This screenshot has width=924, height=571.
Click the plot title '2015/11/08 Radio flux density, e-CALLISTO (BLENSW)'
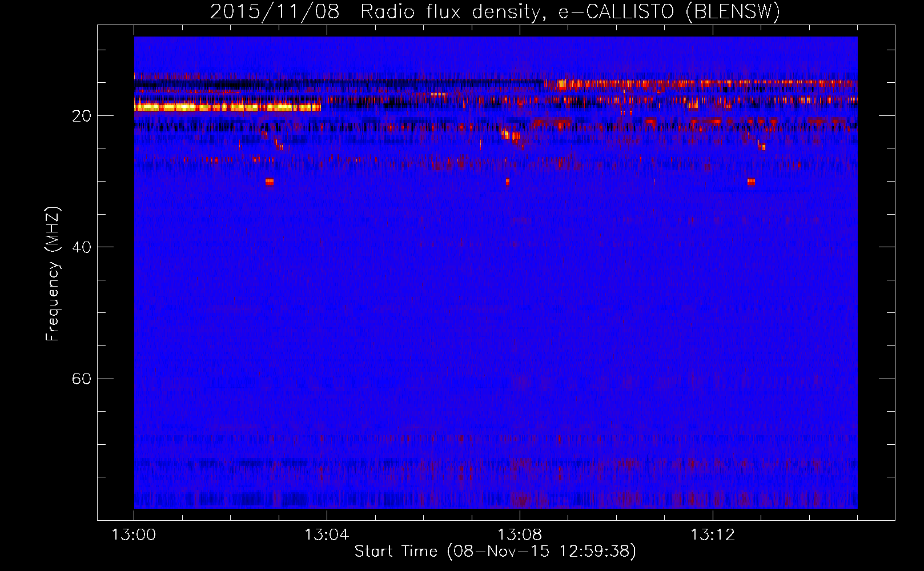pos(495,11)
